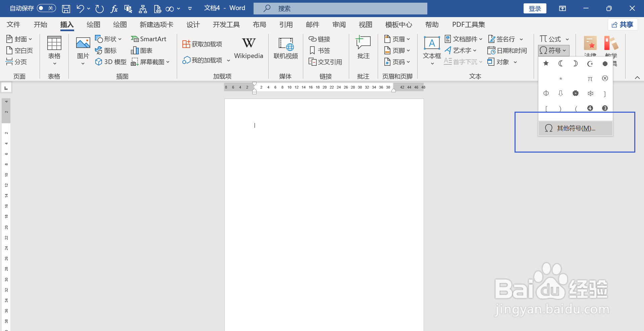Insert 联机视频 online video
The image size is (644, 331).
click(286, 49)
